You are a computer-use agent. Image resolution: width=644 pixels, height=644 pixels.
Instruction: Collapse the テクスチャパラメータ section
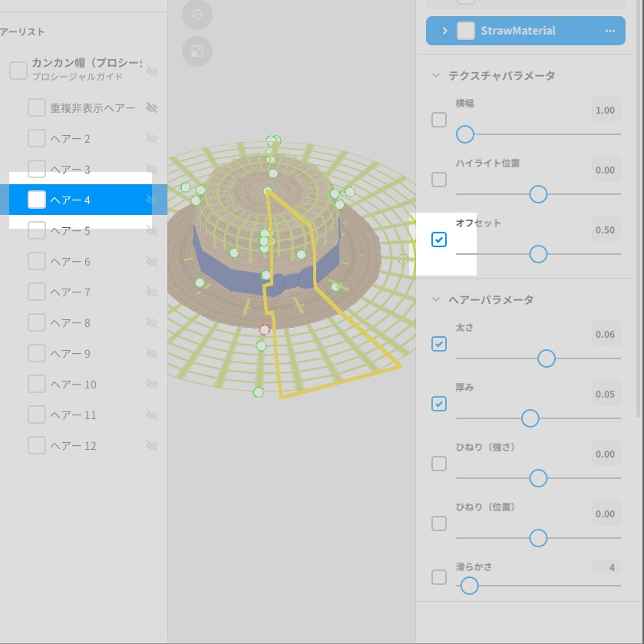pyautogui.click(x=438, y=75)
